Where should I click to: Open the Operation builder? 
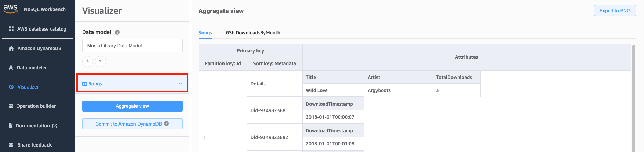(36, 106)
